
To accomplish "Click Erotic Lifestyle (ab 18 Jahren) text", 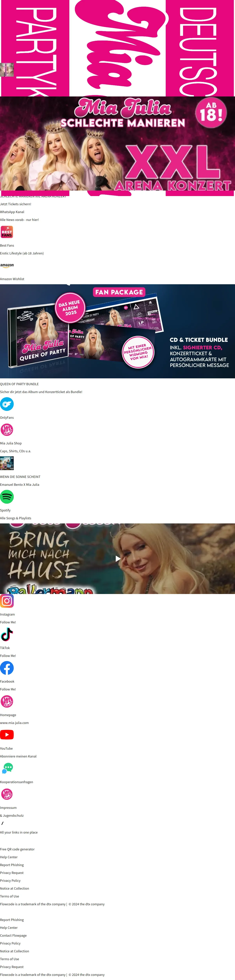I will point(22,253).
